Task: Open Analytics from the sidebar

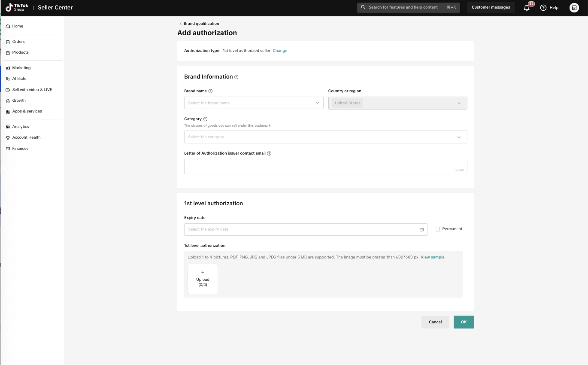Action: point(21,127)
